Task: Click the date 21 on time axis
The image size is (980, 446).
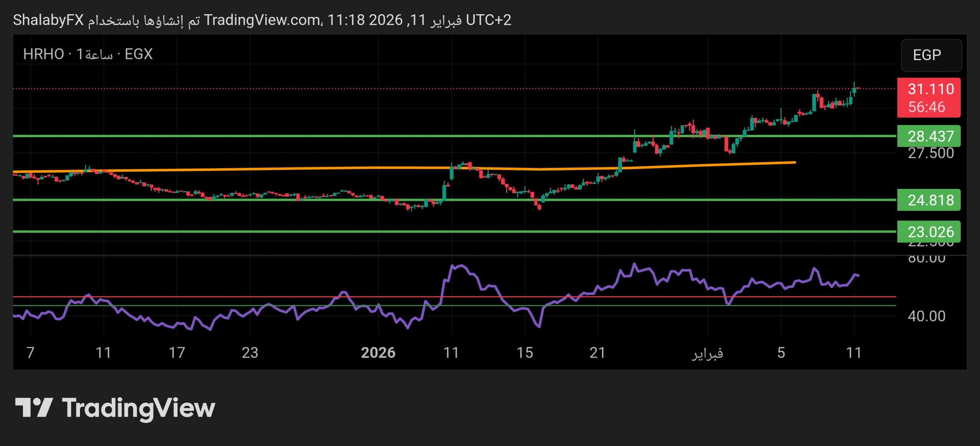Action: [x=597, y=353]
